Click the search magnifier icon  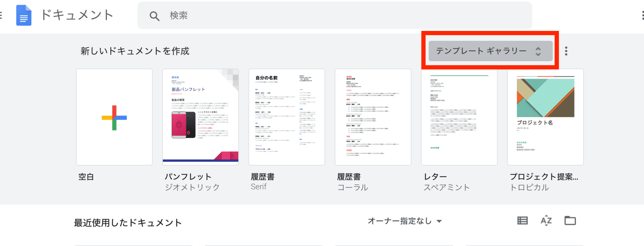(x=154, y=16)
